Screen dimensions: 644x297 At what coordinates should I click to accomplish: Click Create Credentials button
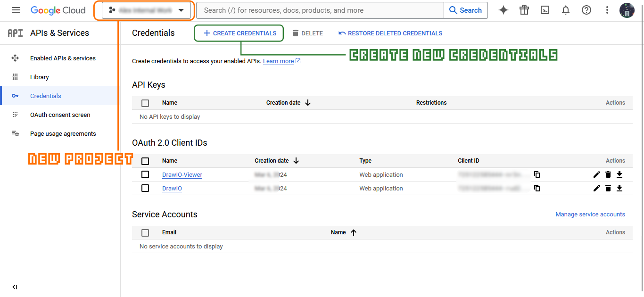239,33
